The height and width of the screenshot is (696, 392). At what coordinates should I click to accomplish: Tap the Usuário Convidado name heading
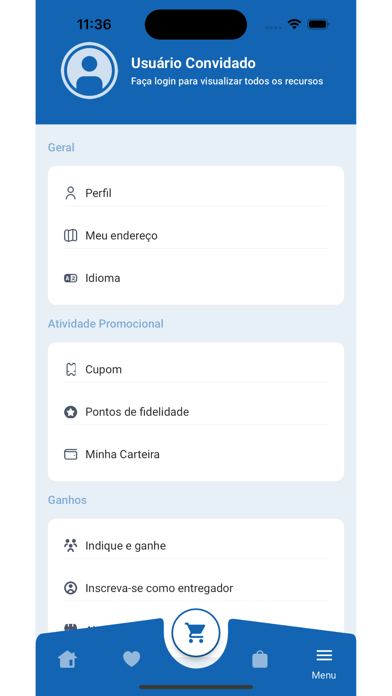[x=193, y=63]
